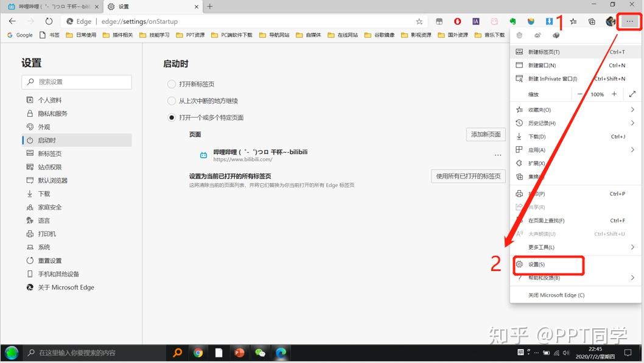644x363 pixels.
Task: Click the star icon to favorite this page
Action: (x=419, y=21)
